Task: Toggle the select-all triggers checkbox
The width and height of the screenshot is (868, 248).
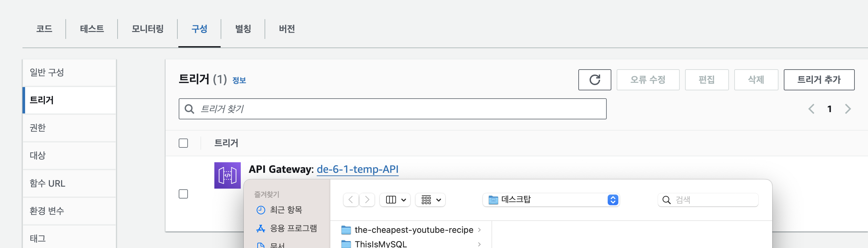Action: (x=183, y=143)
